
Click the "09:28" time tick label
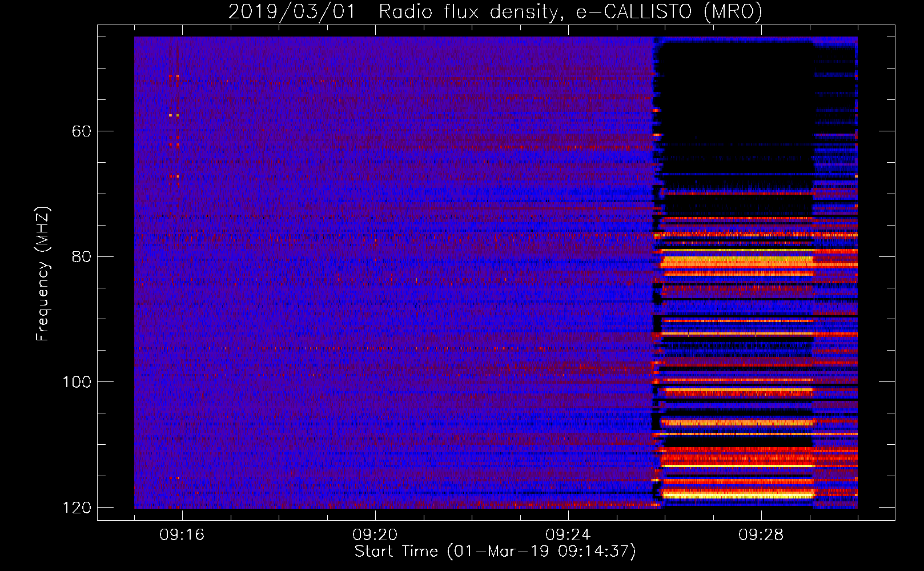tap(761, 535)
